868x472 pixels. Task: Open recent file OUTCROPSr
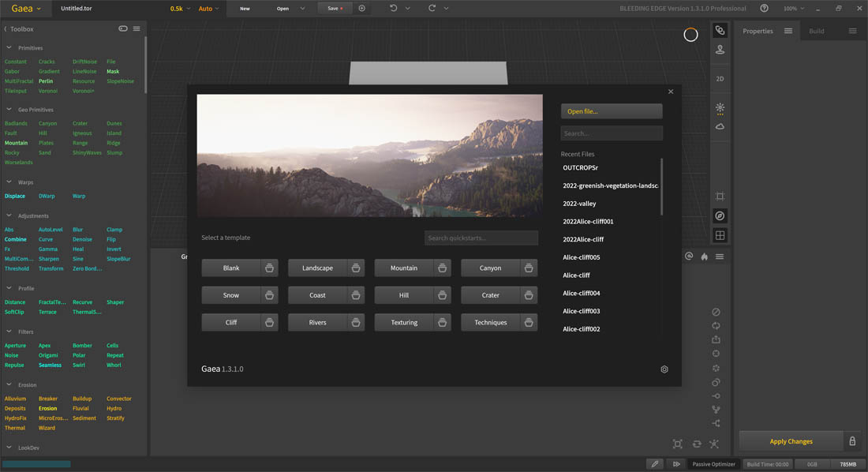580,168
